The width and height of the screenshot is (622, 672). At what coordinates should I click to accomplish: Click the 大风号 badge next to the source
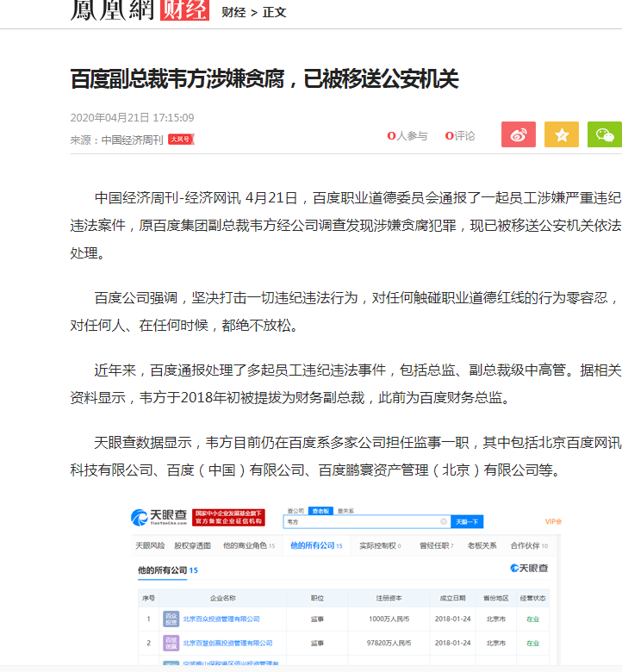181,140
